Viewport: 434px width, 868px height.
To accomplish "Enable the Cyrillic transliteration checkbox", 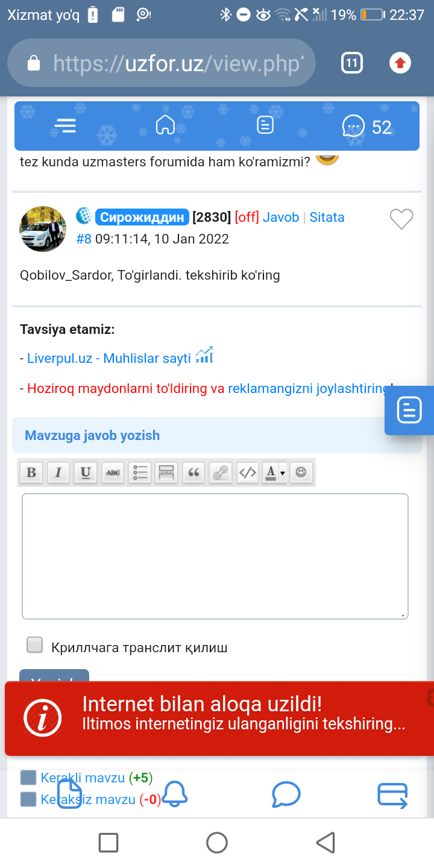I will click(35, 645).
